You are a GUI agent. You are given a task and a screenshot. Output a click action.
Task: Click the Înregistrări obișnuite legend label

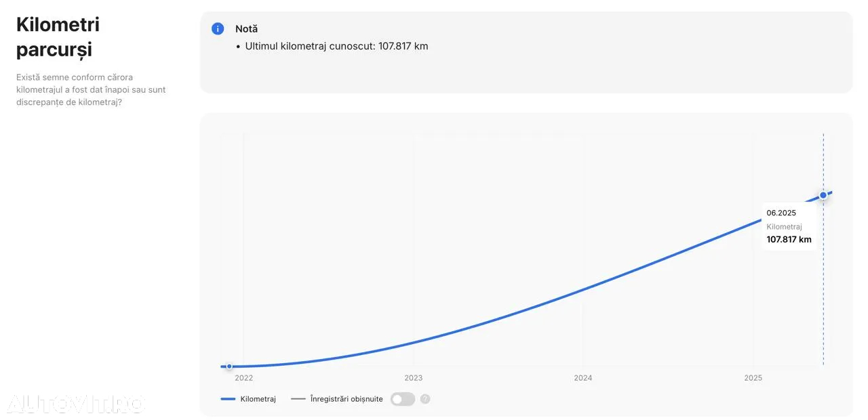[346, 399]
